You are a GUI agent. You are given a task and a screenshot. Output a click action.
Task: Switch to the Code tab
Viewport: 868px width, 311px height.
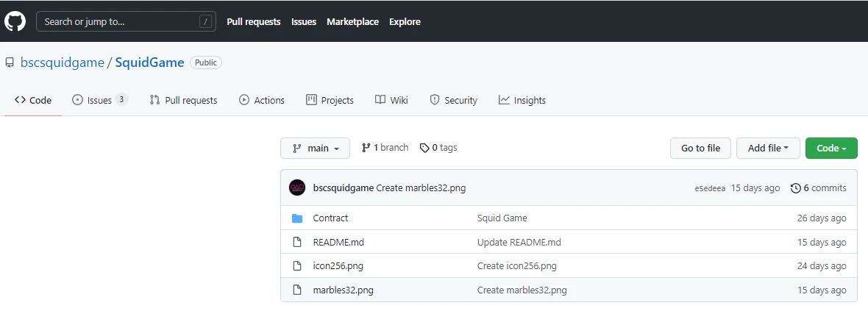click(33, 100)
